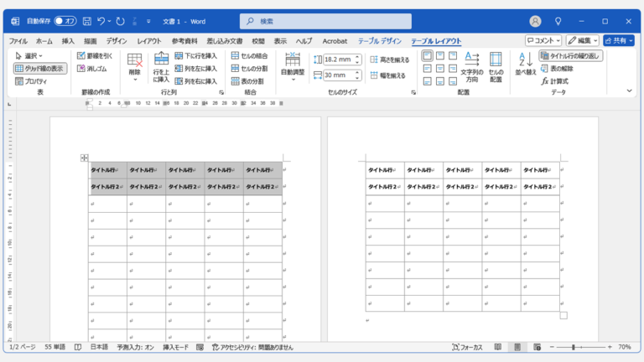Align cell bottom left
The width and height of the screenshot is (644, 362).
coord(427,80)
